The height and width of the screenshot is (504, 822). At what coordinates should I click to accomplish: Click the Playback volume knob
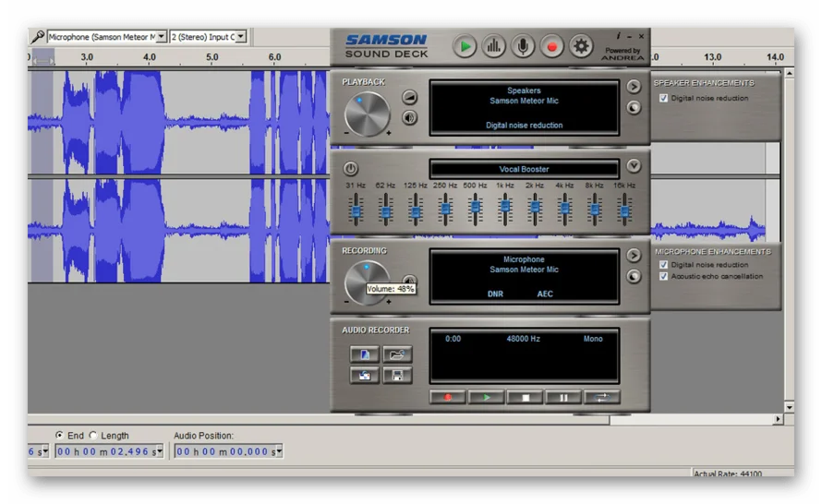tap(367, 114)
